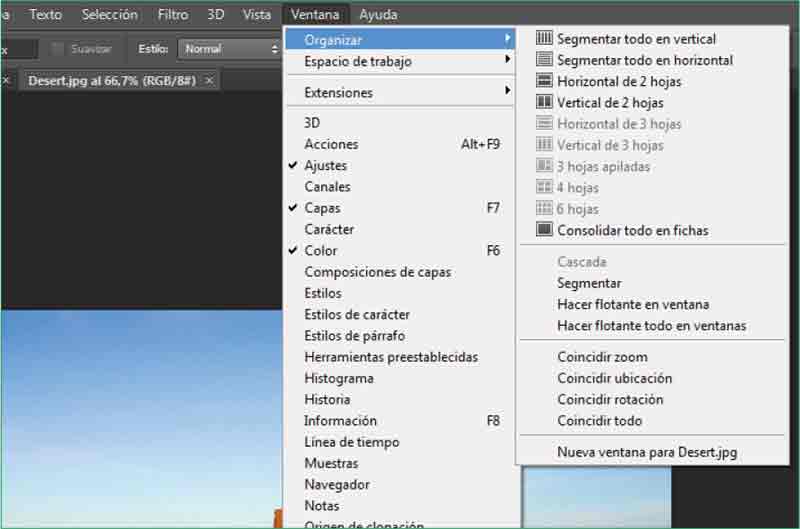Select the Vertical de 2 hojas layout icon

(544, 102)
